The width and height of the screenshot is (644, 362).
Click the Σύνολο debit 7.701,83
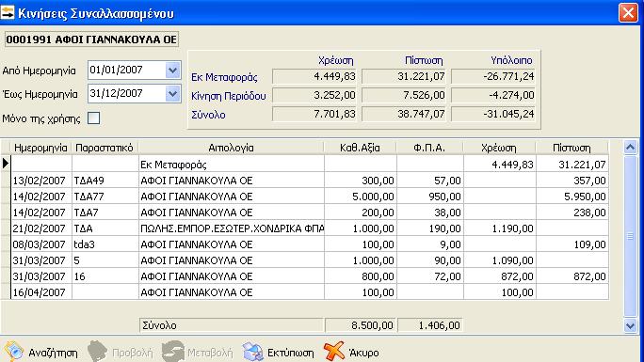(x=314, y=114)
